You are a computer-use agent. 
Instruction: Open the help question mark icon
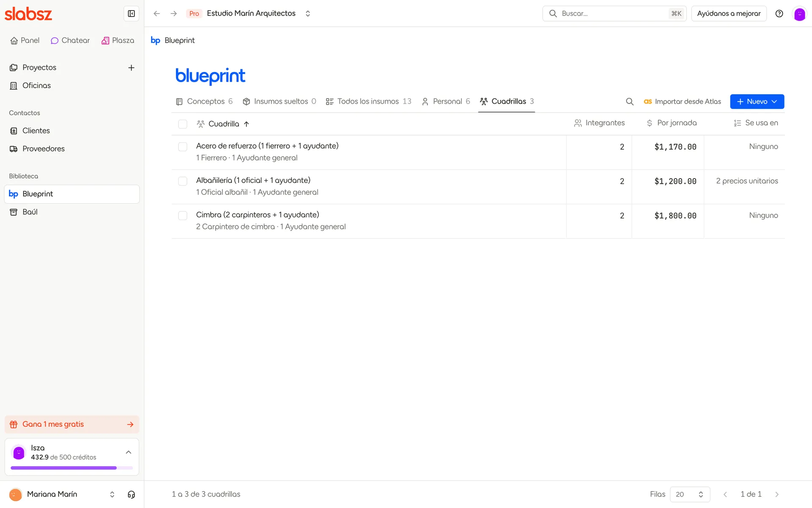coord(779,14)
